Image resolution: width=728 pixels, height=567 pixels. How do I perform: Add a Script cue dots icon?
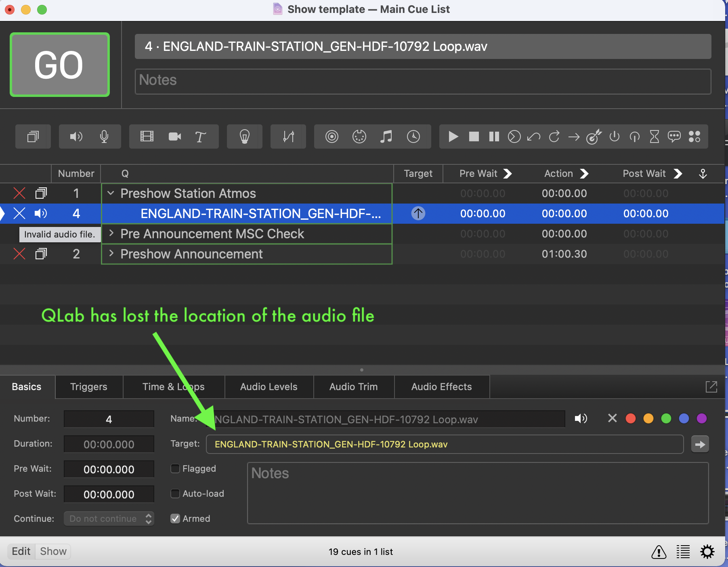coord(694,136)
